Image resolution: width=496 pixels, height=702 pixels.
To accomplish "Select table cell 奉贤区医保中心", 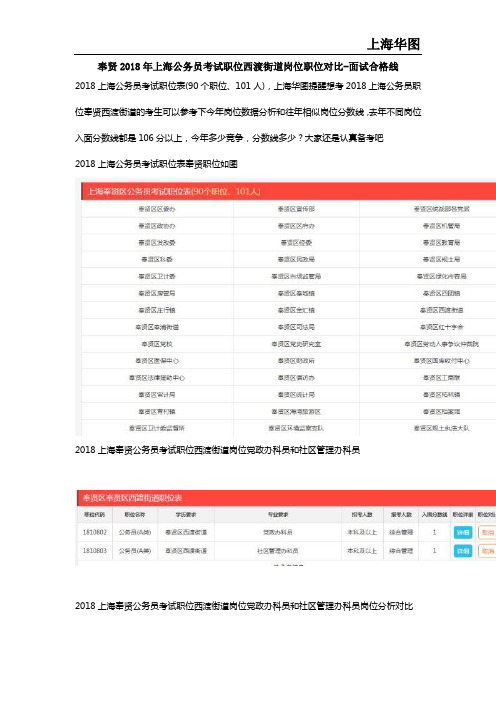I will tap(157, 360).
